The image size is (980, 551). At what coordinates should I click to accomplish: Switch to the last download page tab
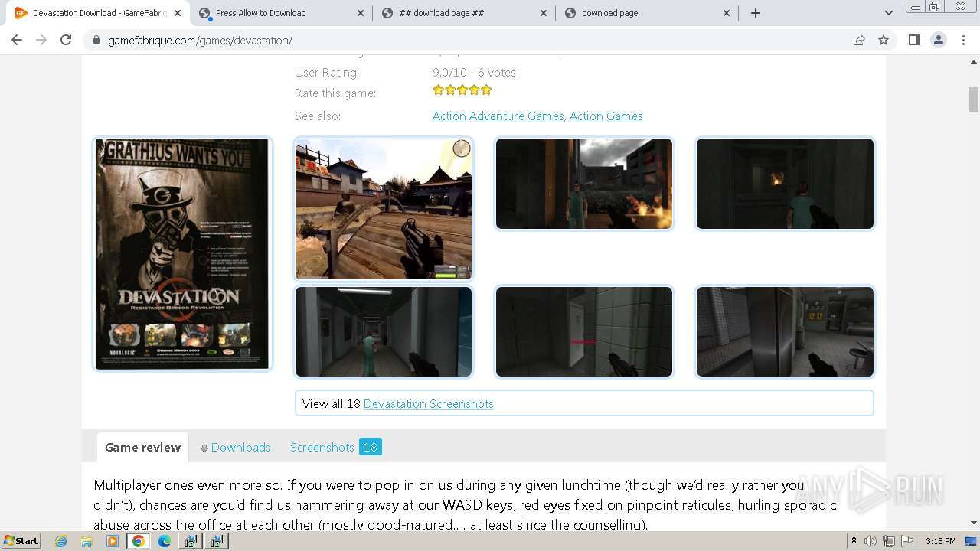[647, 13]
